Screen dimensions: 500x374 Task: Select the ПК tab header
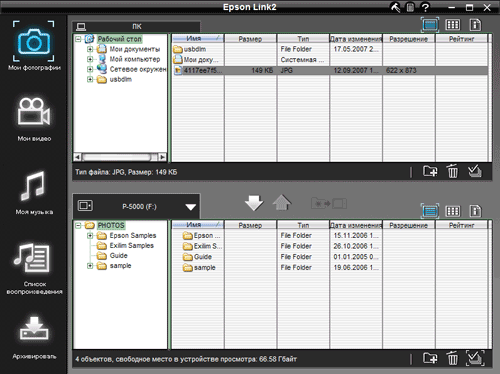click(x=136, y=26)
